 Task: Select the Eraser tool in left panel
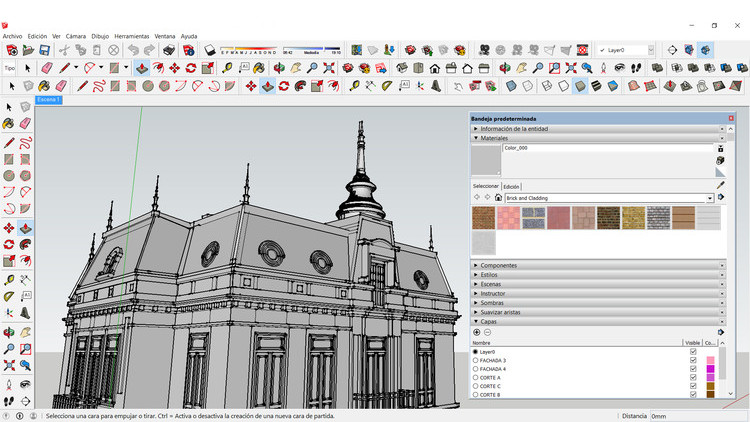pos(25,123)
